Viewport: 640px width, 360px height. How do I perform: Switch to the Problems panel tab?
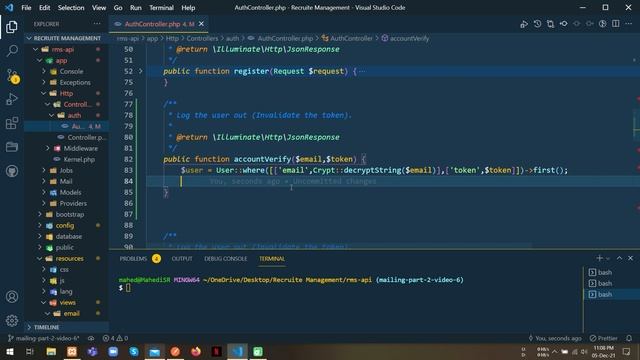133,259
